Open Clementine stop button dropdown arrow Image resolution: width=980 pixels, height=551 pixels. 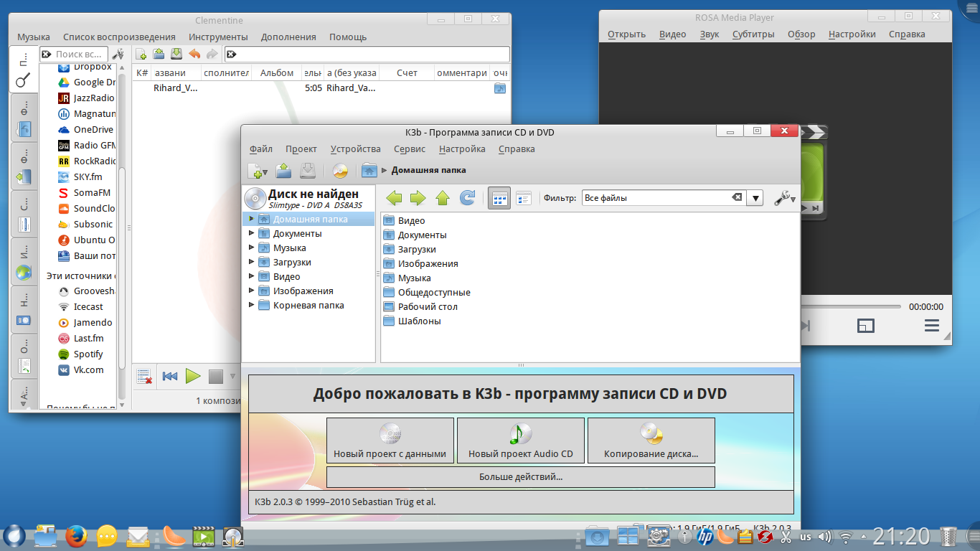[x=232, y=376]
